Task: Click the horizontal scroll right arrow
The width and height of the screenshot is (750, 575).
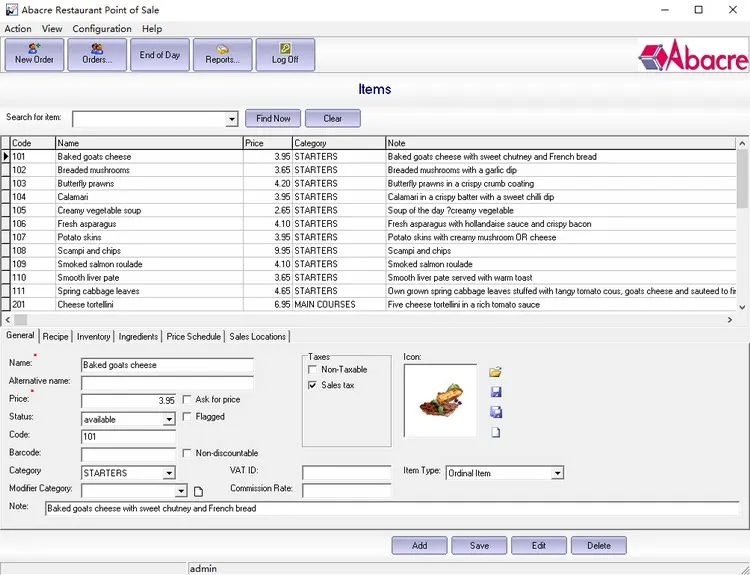Action: [730, 320]
